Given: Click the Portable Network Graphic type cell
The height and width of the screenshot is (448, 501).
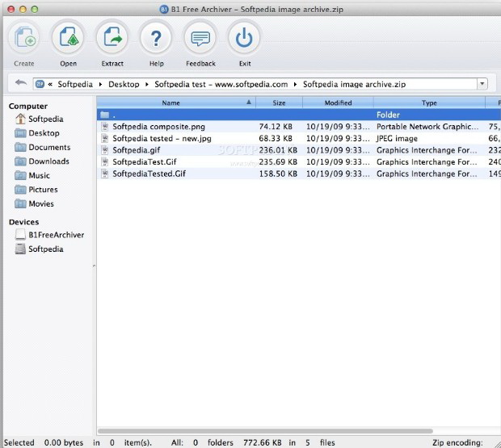Looking at the screenshot, I should tap(427, 127).
